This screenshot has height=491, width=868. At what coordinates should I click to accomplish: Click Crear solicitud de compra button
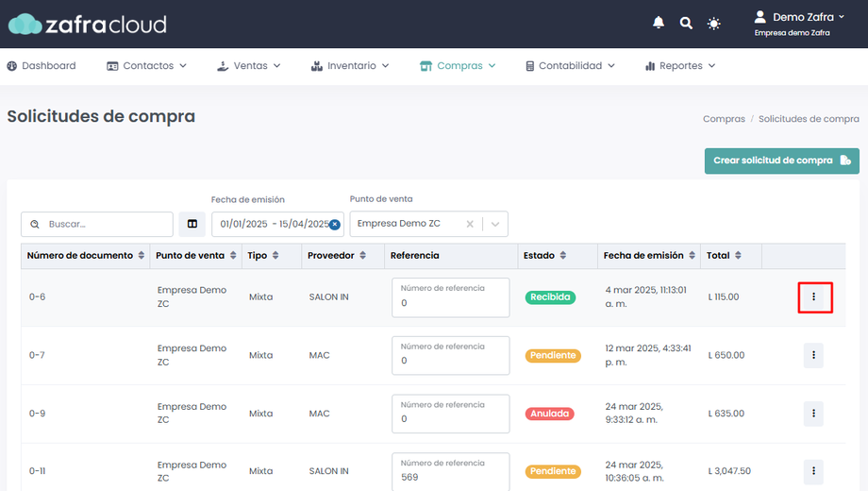[781, 161]
